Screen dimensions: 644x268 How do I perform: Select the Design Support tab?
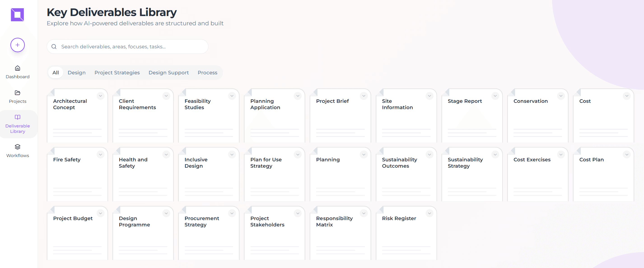pyautogui.click(x=169, y=73)
